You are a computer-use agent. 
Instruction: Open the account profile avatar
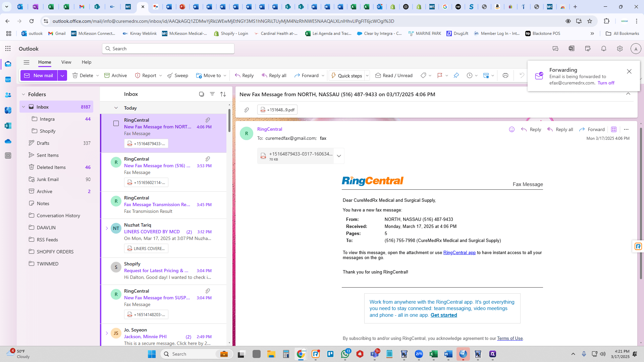click(x=636, y=49)
